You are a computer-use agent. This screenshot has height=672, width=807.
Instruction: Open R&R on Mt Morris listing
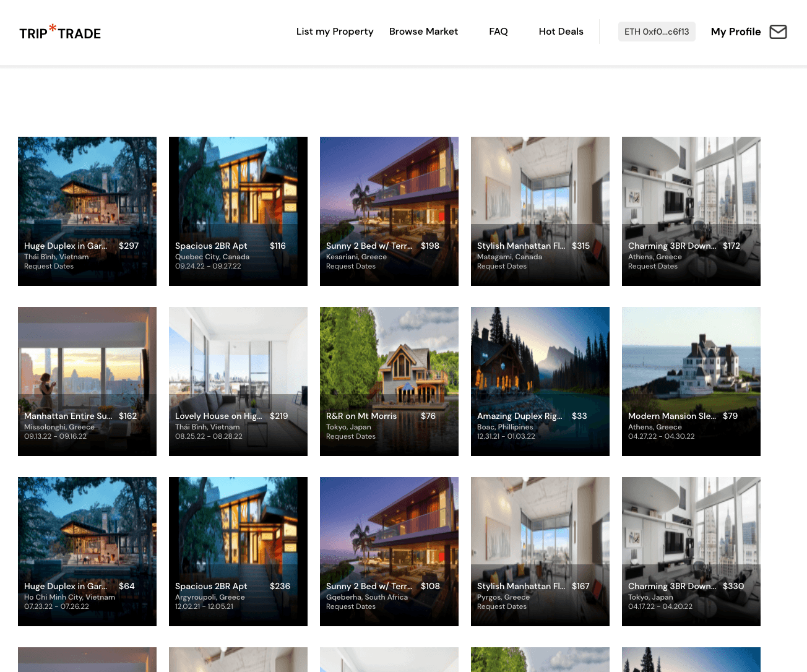click(x=389, y=381)
